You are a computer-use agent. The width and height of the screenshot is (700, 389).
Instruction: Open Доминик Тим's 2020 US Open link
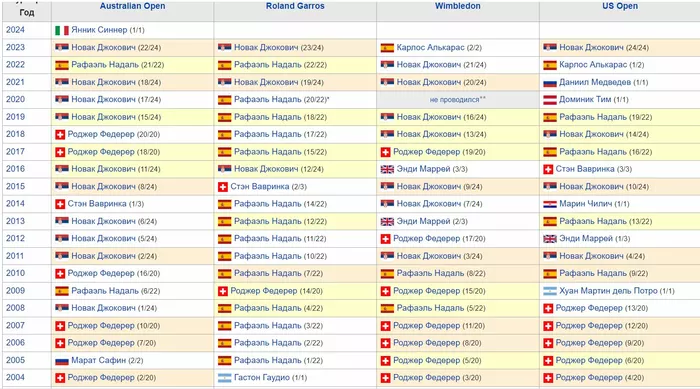(x=585, y=100)
